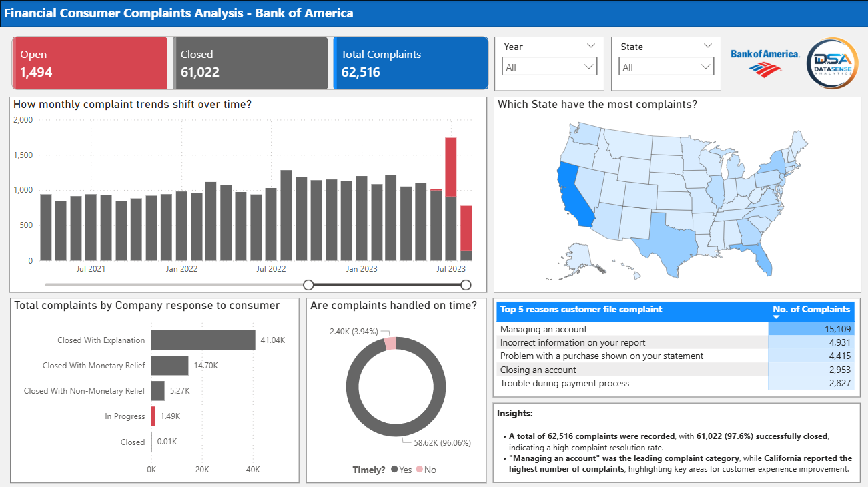Select Problem with a purchase shown row

pos(677,356)
